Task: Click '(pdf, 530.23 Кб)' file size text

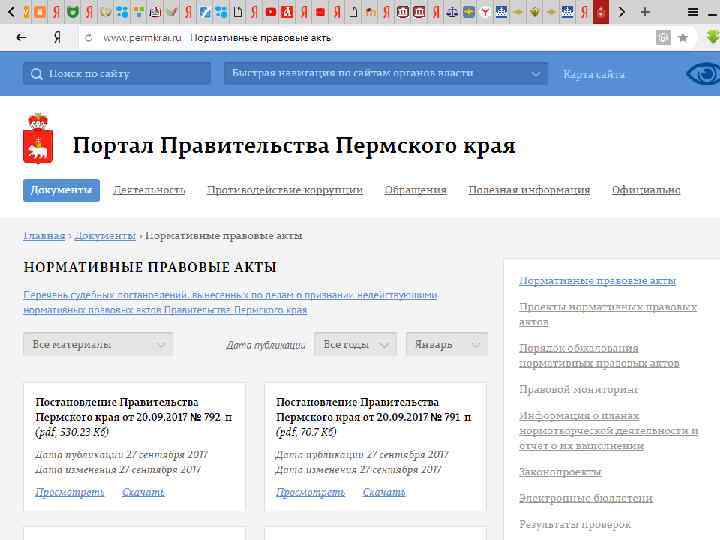Action: coord(72,432)
